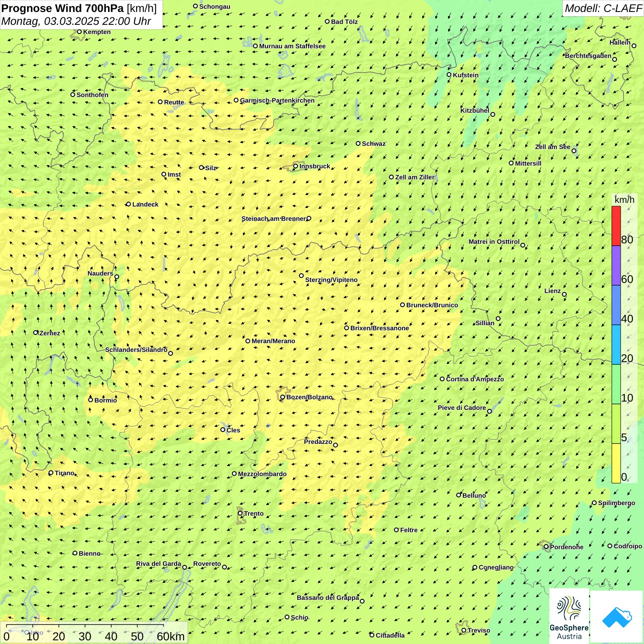
Task: Click the Schwaz location circle
Action: click(x=358, y=144)
